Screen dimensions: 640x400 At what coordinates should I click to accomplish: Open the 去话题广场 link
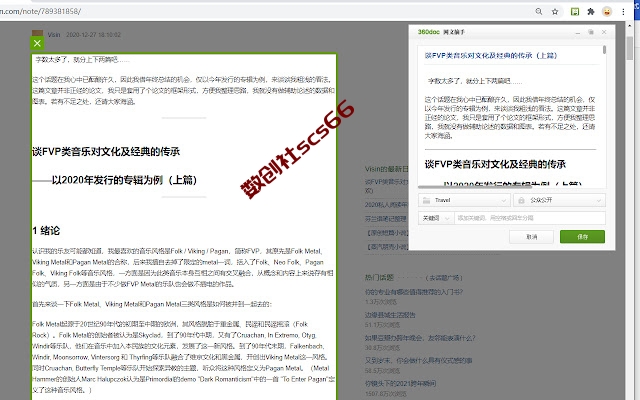click(x=444, y=278)
